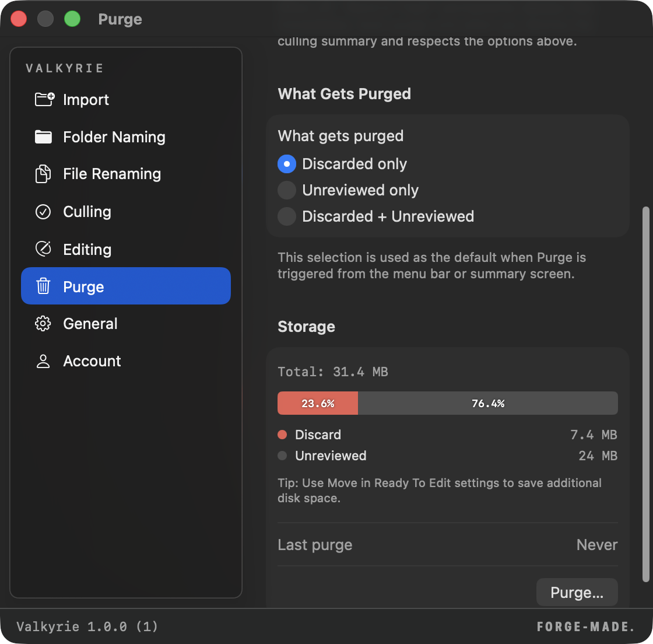Click the 'Storage' section heading
653x644 pixels.
[307, 326]
